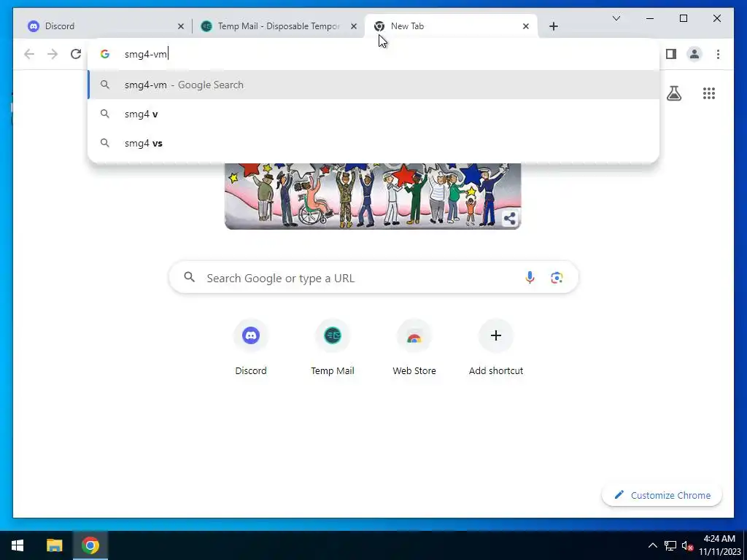This screenshot has width=747, height=560.
Task: Close the New Tab tab
Action: pyautogui.click(x=525, y=27)
